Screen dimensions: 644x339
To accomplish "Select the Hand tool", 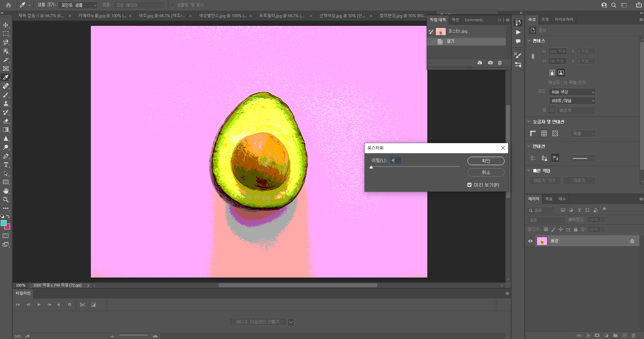I will [6, 191].
